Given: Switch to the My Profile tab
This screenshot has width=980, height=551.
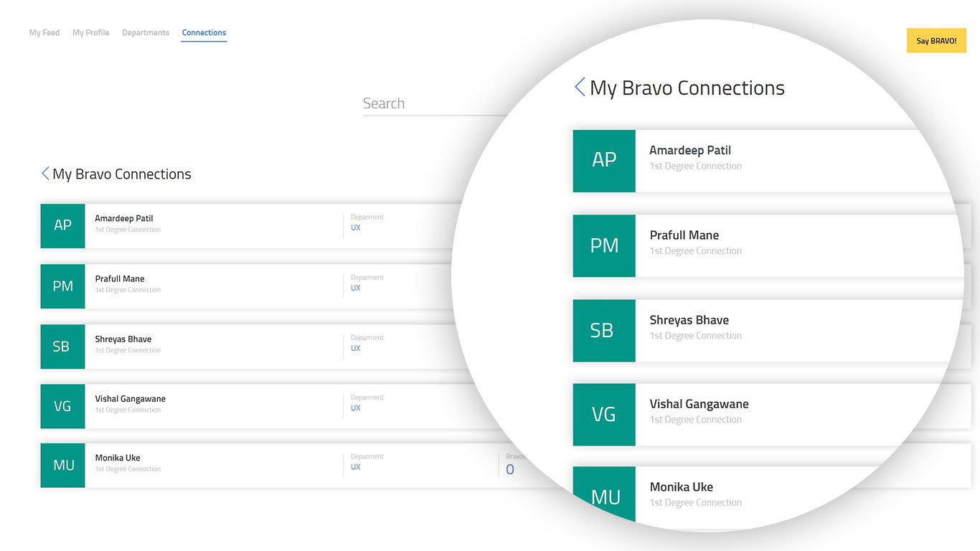Looking at the screenshot, I should tap(90, 33).
